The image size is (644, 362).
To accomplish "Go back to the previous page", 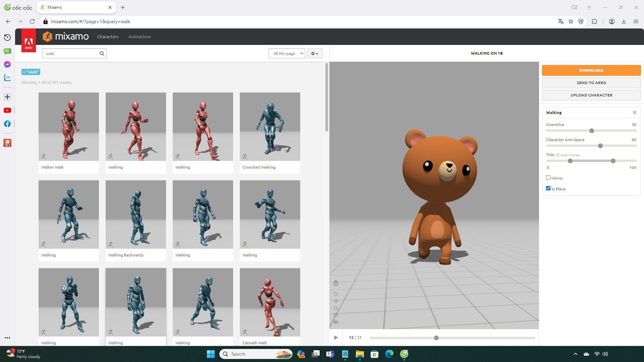I will [x=8, y=21].
